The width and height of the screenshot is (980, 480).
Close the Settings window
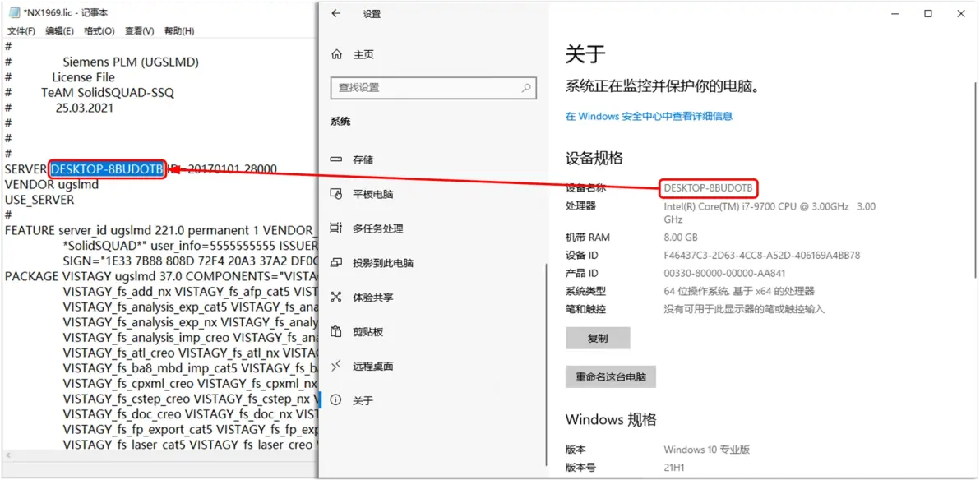[959, 14]
